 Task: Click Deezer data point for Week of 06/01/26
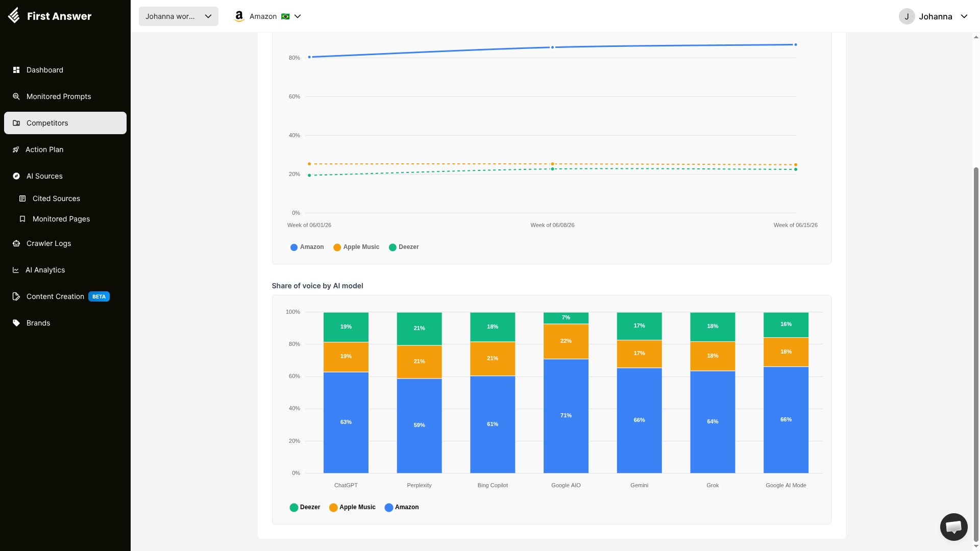pos(309,176)
